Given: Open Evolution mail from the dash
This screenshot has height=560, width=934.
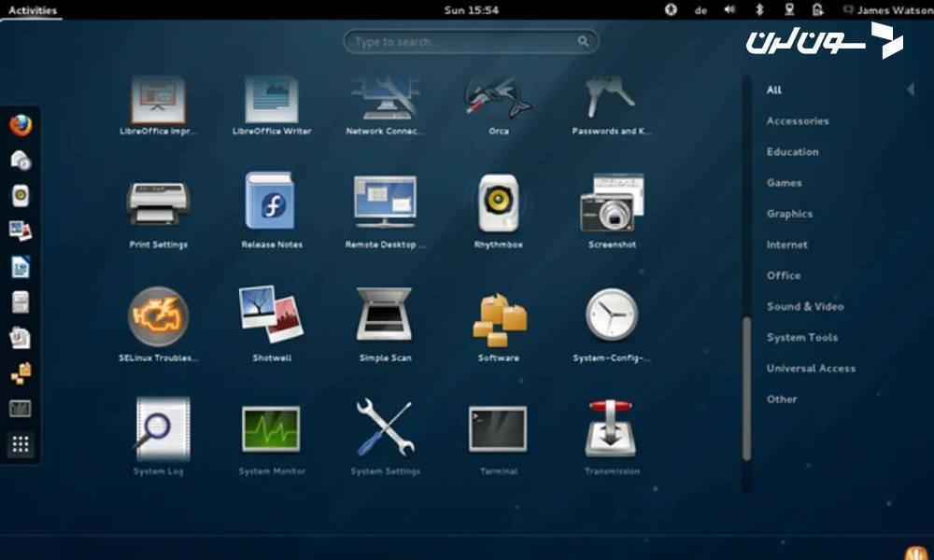Looking at the screenshot, I should point(21,161).
